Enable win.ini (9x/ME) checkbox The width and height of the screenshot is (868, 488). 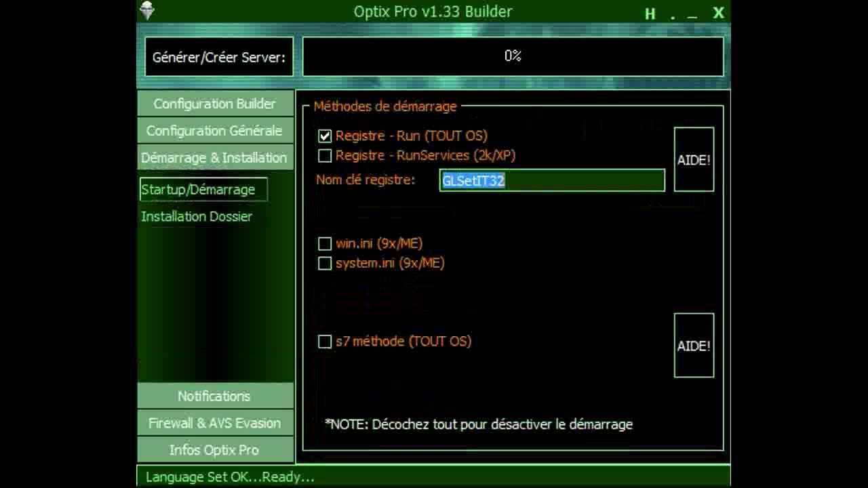click(x=325, y=243)
